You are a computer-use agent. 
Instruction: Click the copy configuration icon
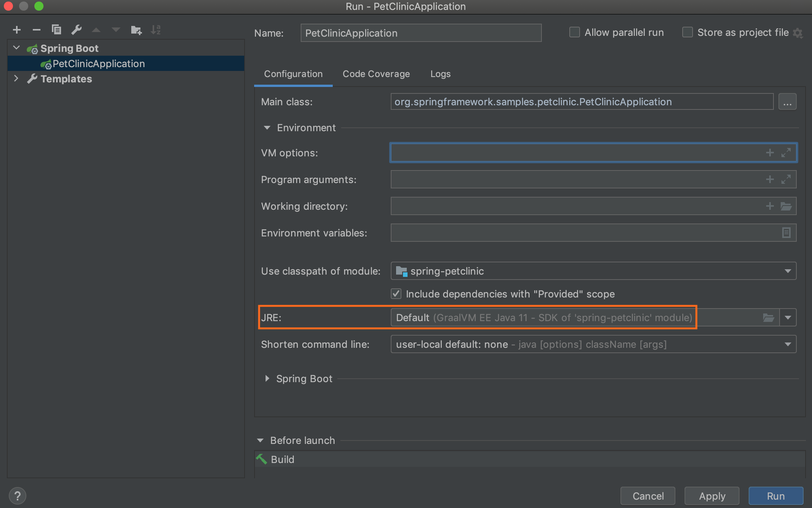tap(56, 30)
